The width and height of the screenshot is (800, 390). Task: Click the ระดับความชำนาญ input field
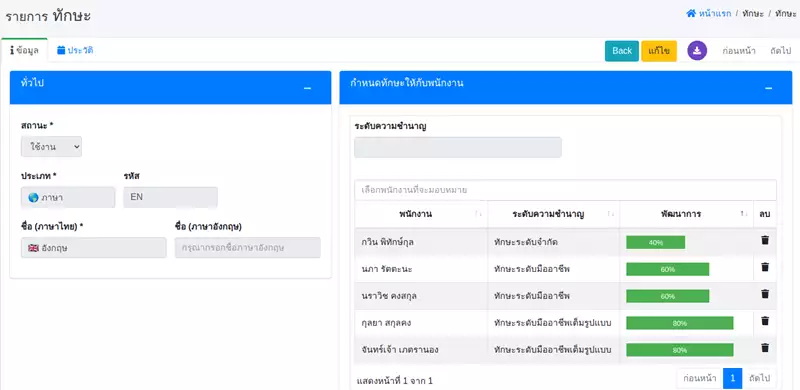coord(458,147)
